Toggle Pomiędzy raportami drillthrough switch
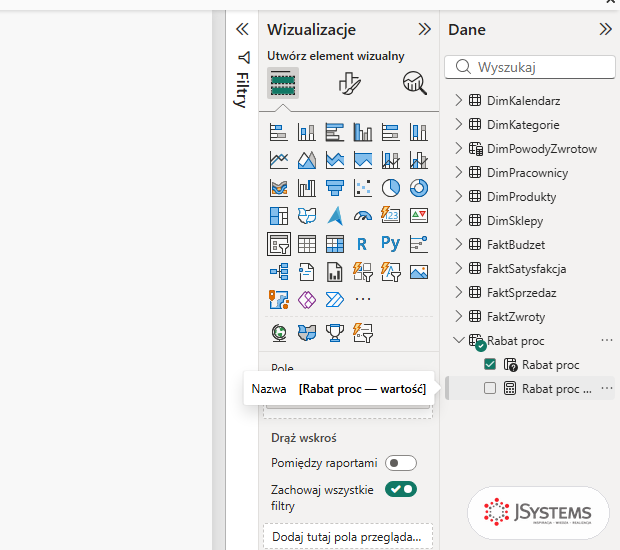620x550 pixels. [x=401, y=463]
